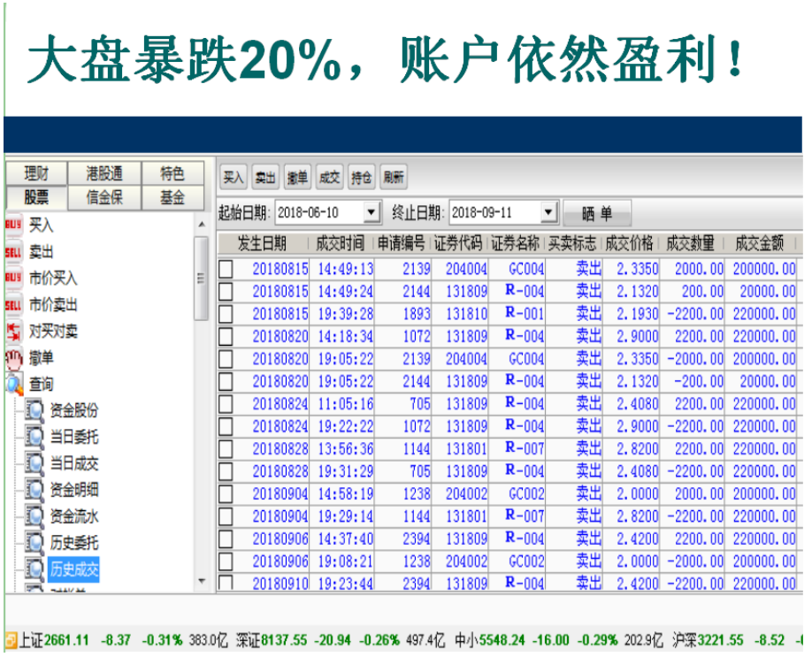Open the 终止日期 date dropdown

click(549, 213)
